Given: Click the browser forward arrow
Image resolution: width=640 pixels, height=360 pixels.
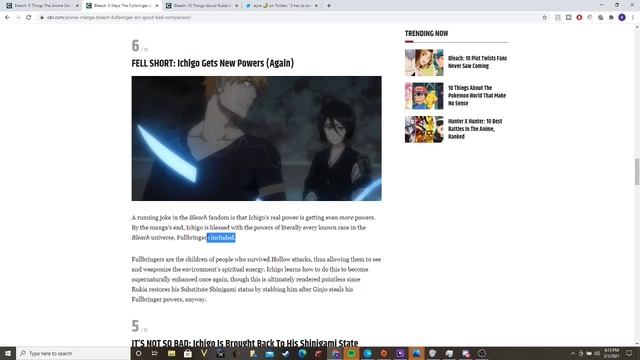Looking at the screenshot, I should 18,18.
